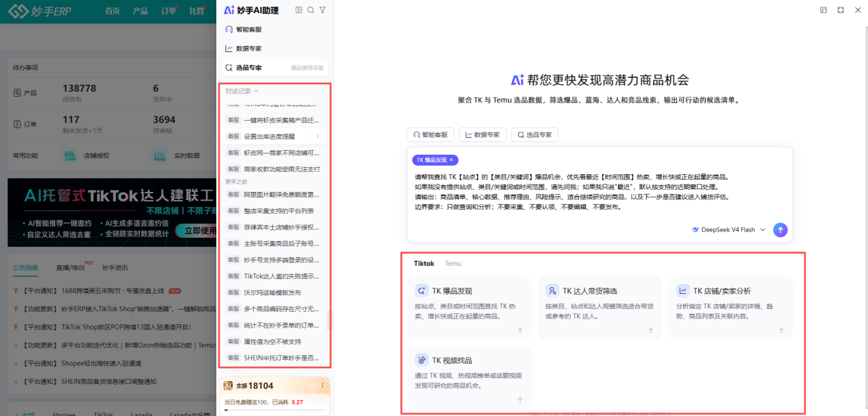Image resolution: width=868 pixels, height=416 pixels.
Task: Close the AI assistant panel
Action: coord(858,10)
